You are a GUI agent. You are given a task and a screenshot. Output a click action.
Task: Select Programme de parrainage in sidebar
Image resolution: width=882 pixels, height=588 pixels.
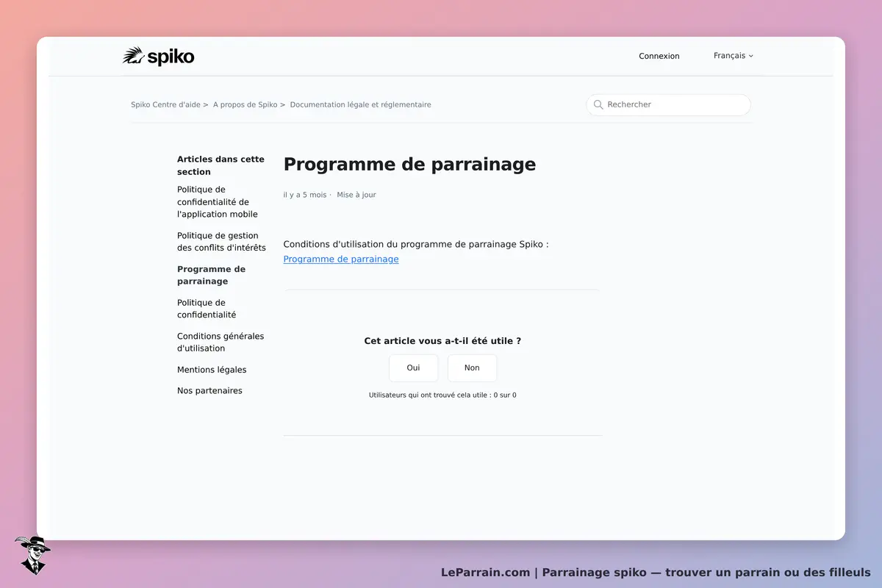212,275
